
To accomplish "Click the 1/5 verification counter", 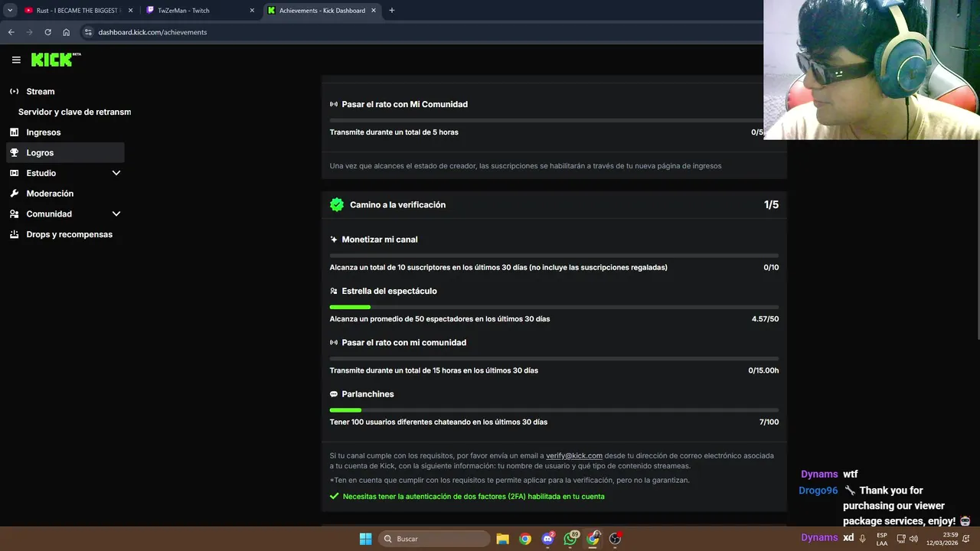I will coord(771,204).
